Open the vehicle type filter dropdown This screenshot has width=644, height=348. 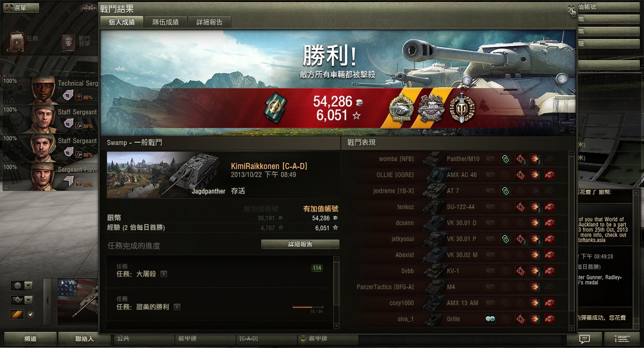(22, 300)
